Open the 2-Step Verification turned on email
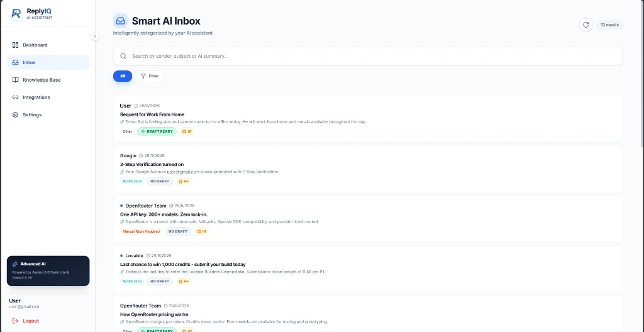Image resolution: width=644 pixels, height=332 pixels. pos(368,169)
